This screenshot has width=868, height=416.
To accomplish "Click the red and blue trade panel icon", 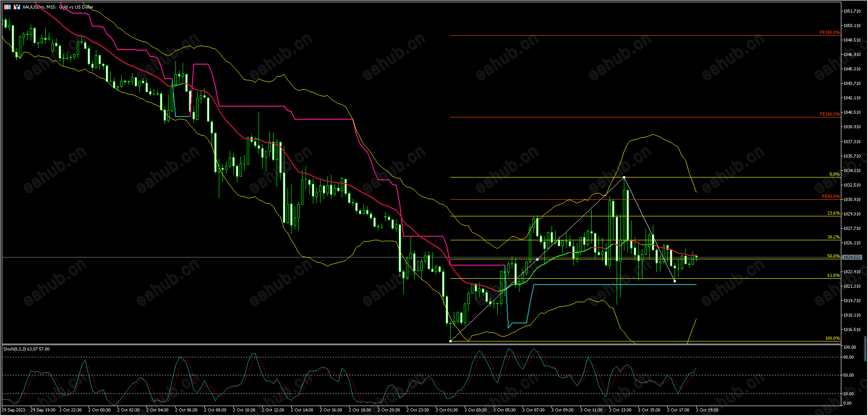I will (x=17, y=7).
